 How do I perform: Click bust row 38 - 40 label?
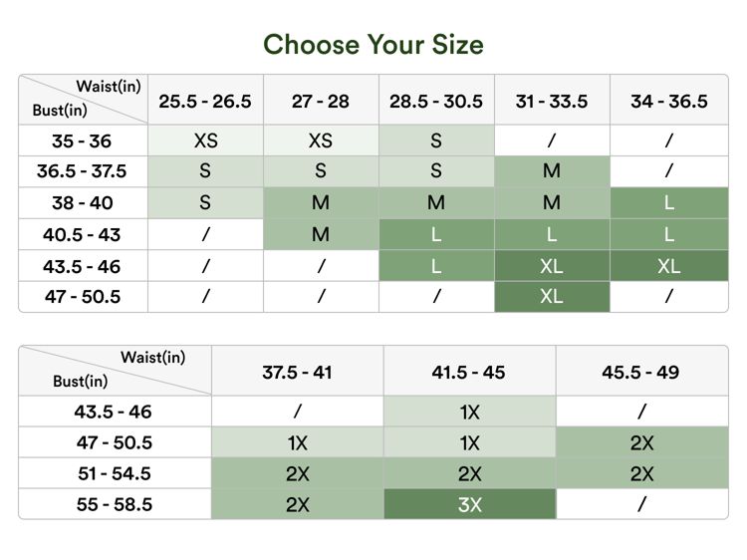pyautogui.click(x=82, y=203)
